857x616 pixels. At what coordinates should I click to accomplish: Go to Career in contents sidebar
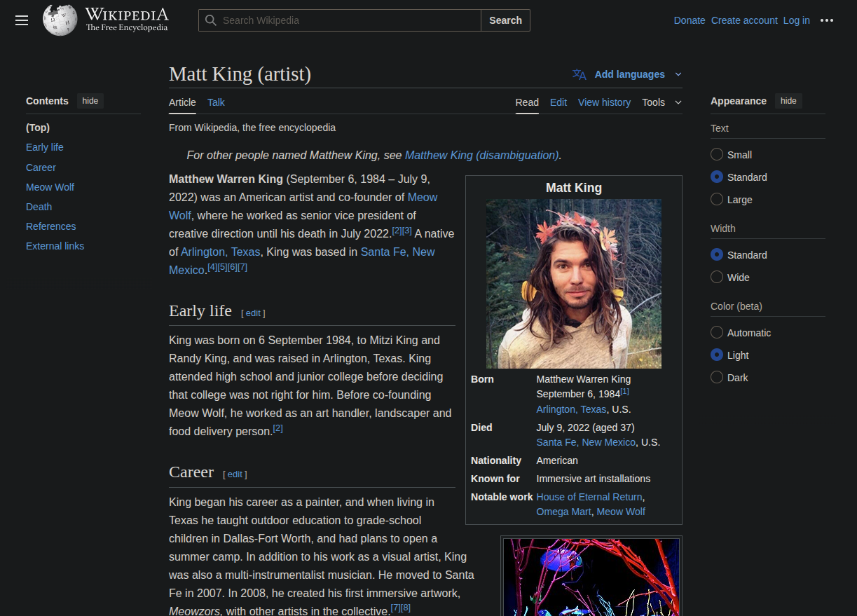(41, 167)
